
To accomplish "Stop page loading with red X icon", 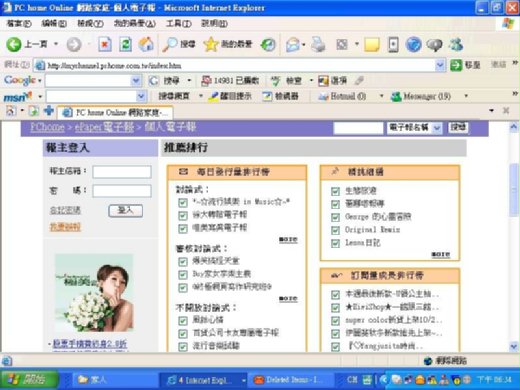I will [x=105, y=44].
